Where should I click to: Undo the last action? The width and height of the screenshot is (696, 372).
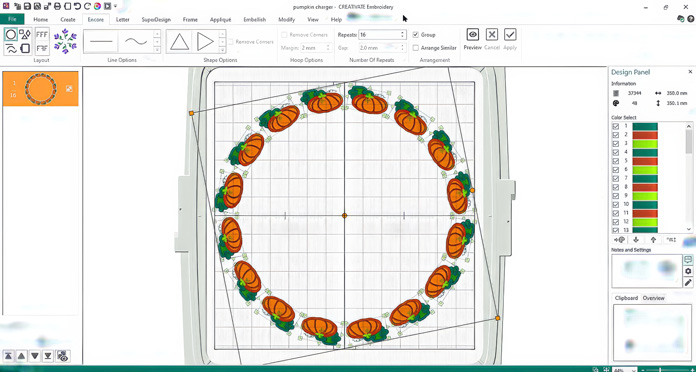click(77, 7)
